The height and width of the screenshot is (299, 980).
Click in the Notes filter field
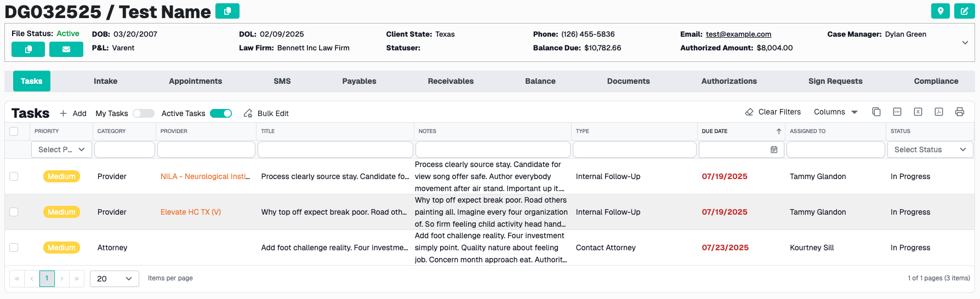click(x=493, y=150)
